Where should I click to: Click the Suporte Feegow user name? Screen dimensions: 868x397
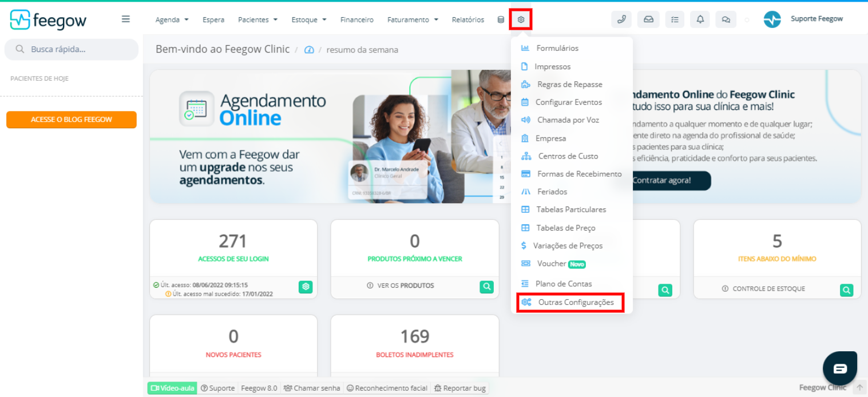tap(817, 19)
